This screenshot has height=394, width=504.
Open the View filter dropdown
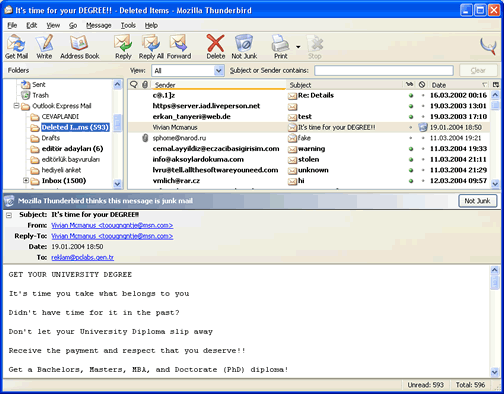[x=187, y=71]
